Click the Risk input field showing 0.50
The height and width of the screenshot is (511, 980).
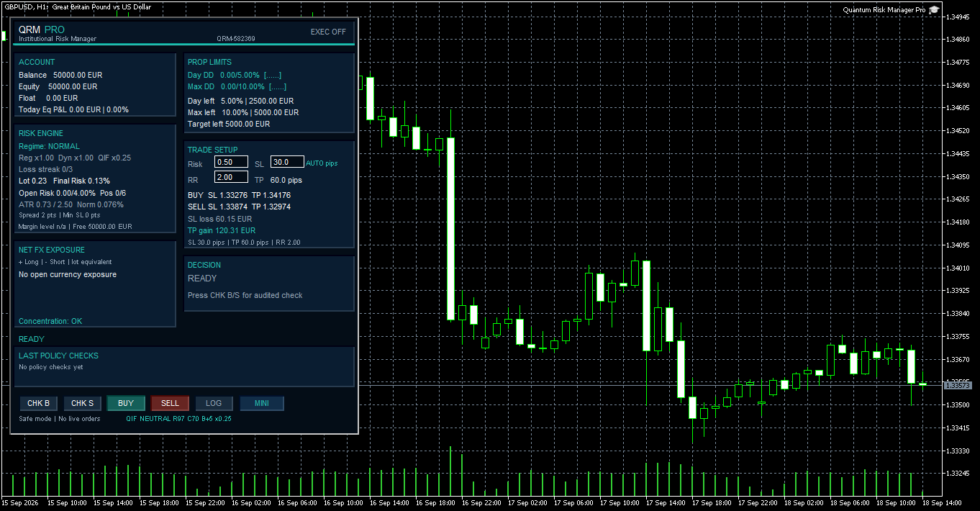[231, 162]
